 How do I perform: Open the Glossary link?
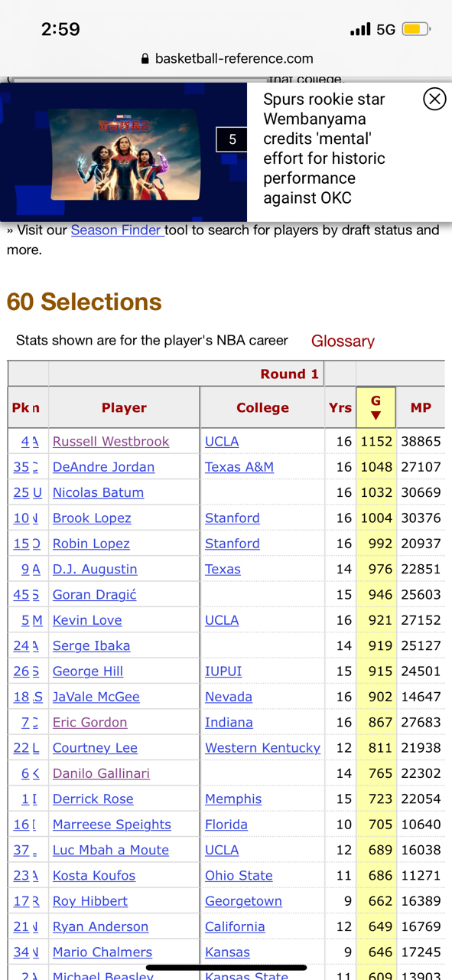343,341
